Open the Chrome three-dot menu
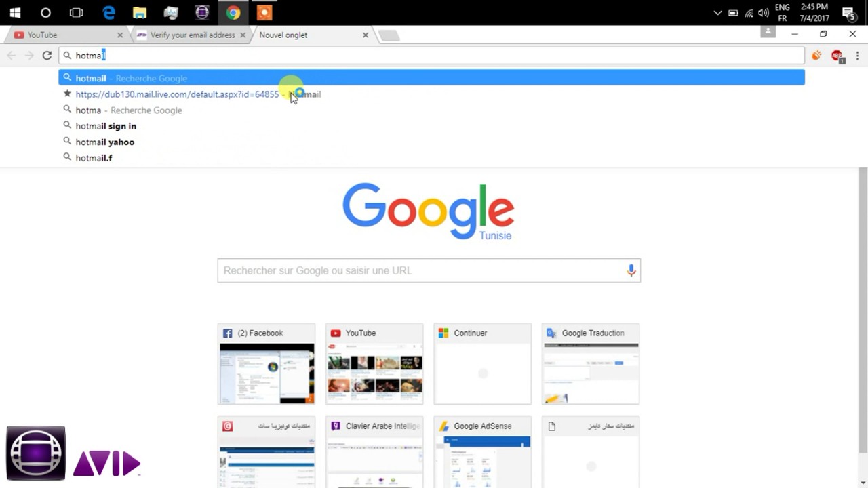The image size is (868, 488). tap(857, 56)
